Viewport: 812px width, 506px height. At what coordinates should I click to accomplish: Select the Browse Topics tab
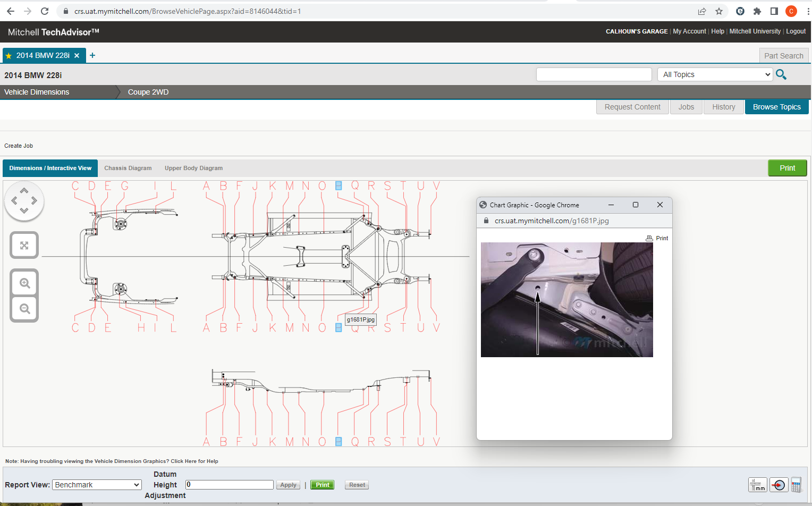pyautogui.click(x=777, y=107)
